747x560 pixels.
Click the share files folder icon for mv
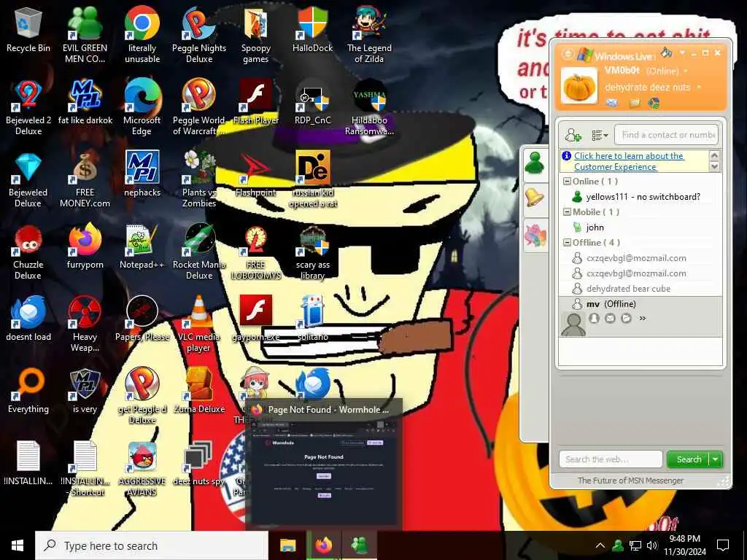[x=626, y=318]
